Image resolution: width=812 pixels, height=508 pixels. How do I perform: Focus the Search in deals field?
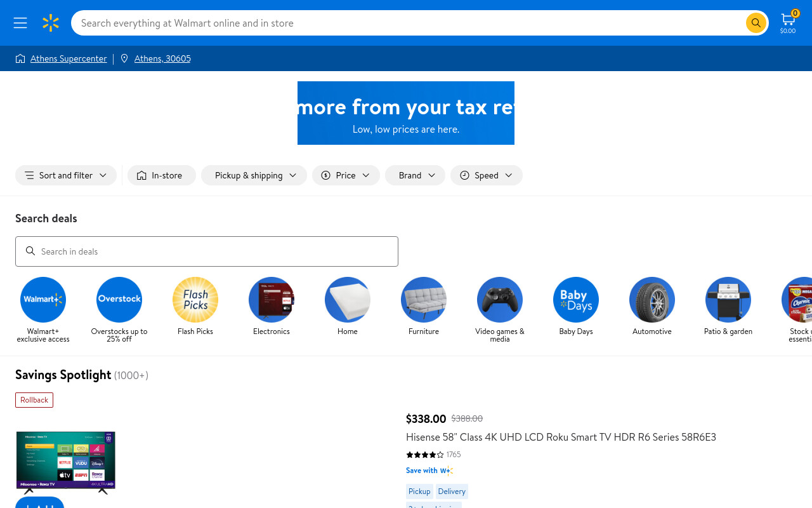tap(207, 251)
